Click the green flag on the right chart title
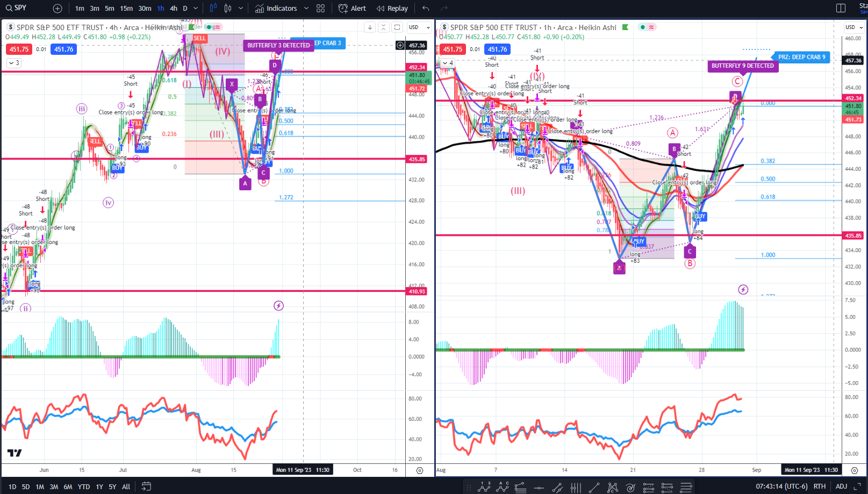 625,27
